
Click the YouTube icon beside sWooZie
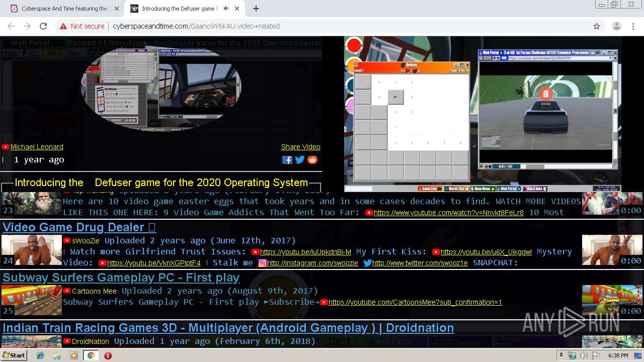click(67, 240)
